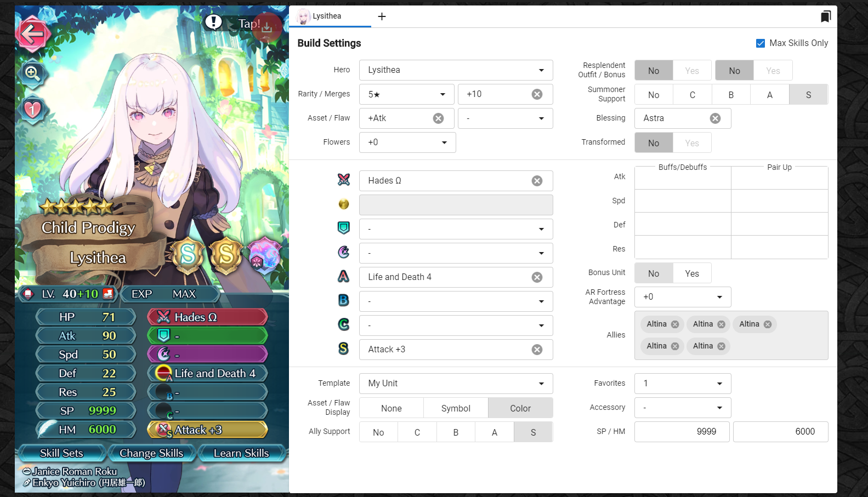This screenshot has width=868, height=497.
Task: Click the Hades Ω skill bar on card
Action: (x=207, y=317)
